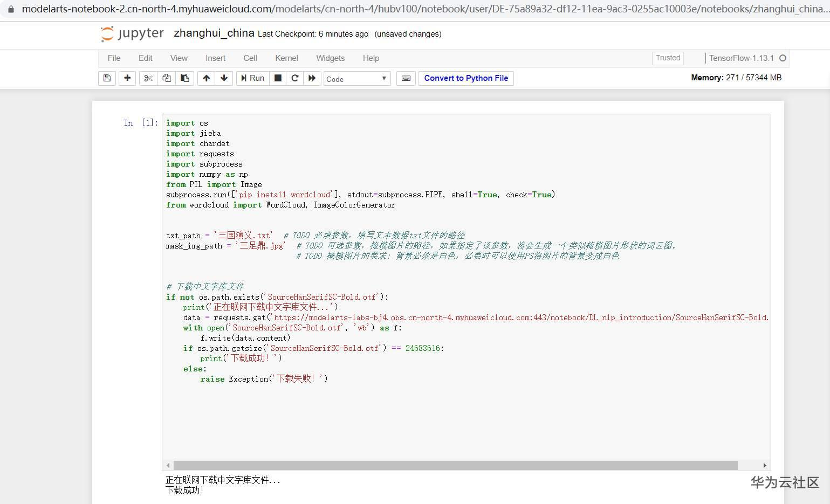The height and width of the screenshot is (504, 830).
Task: Click the Last Checkpoint status text
Action: [313, 34]
